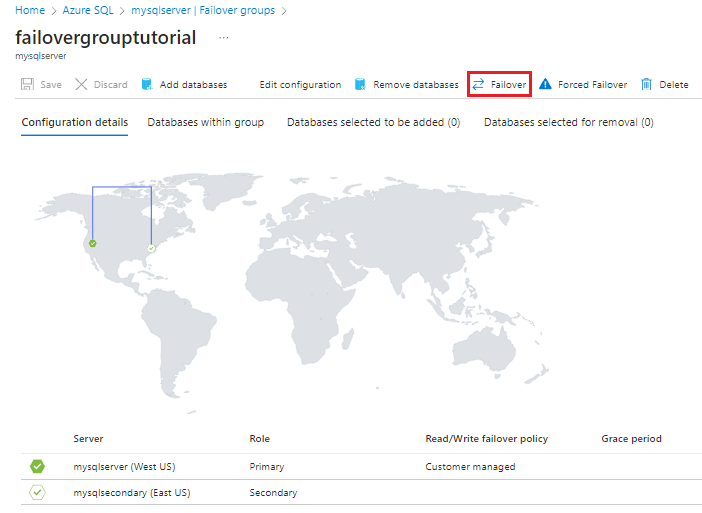The height and width of the screenshot is (513, 702).
Task: Go to Home breadcrumb
Action: (30, 10)
